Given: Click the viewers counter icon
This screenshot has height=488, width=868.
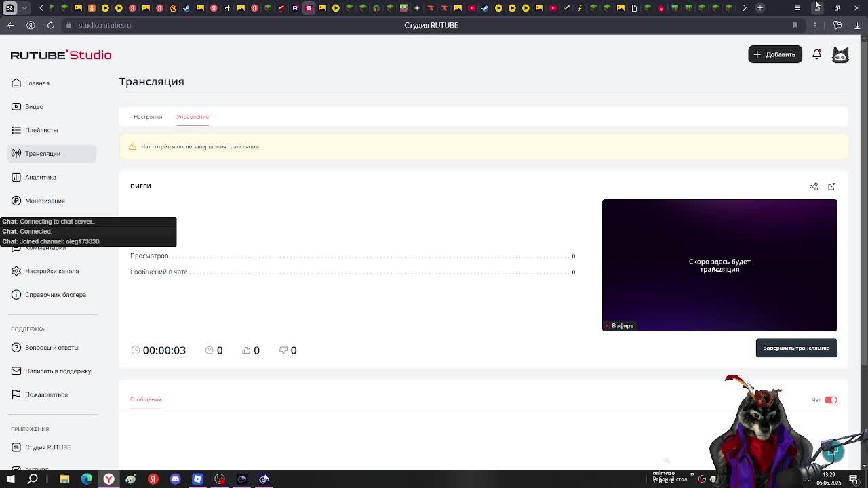Looking at the screenshot, I should point(210,350).
